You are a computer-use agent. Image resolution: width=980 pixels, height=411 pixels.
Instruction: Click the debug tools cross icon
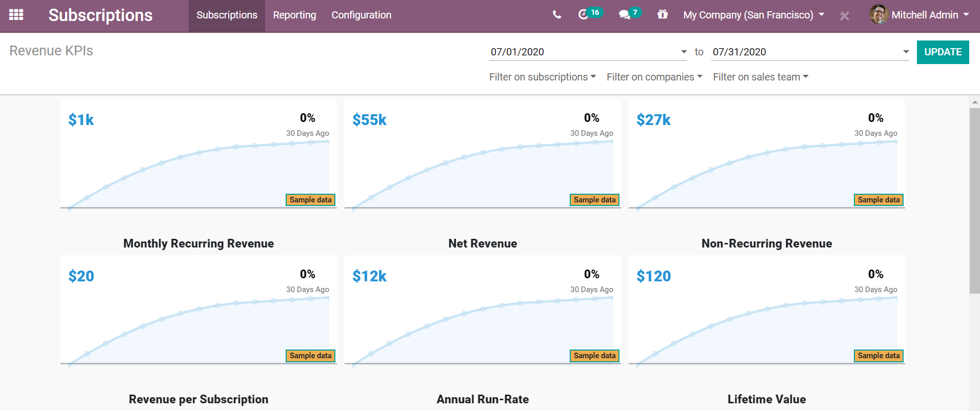point(844,16)
